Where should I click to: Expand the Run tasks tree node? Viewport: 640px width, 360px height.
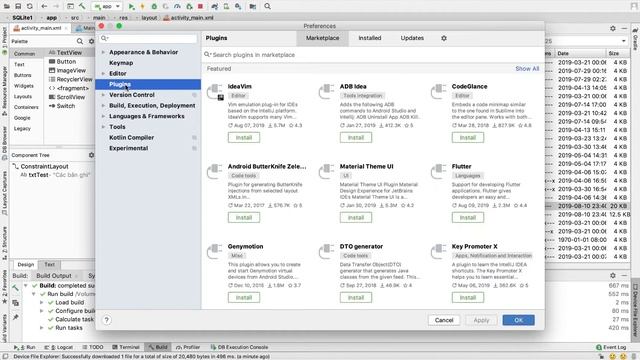(x=42, y=328)
